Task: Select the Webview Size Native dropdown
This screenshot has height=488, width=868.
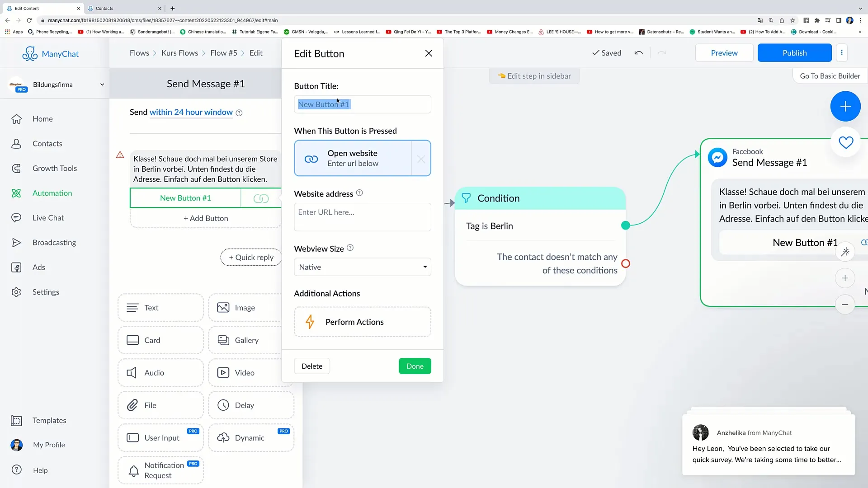Action: (363, 266)
